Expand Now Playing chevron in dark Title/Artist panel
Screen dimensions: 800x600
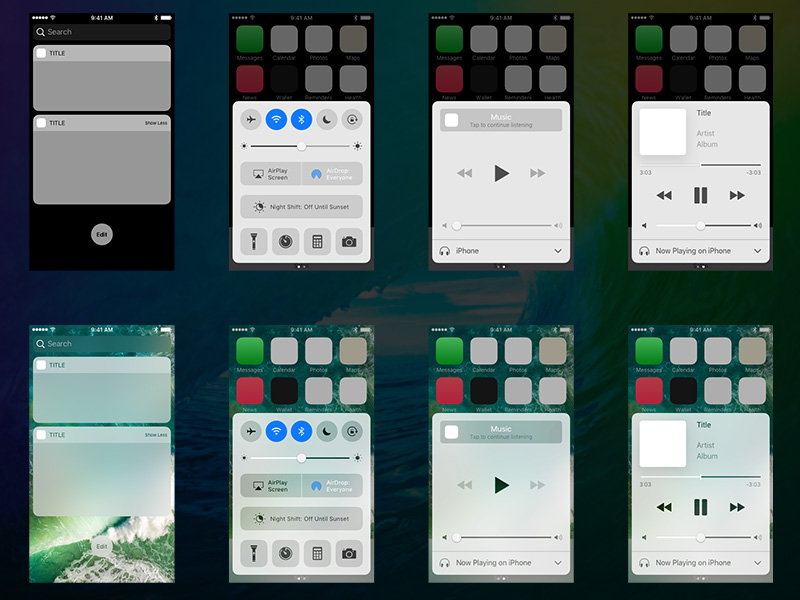[758, 251]
